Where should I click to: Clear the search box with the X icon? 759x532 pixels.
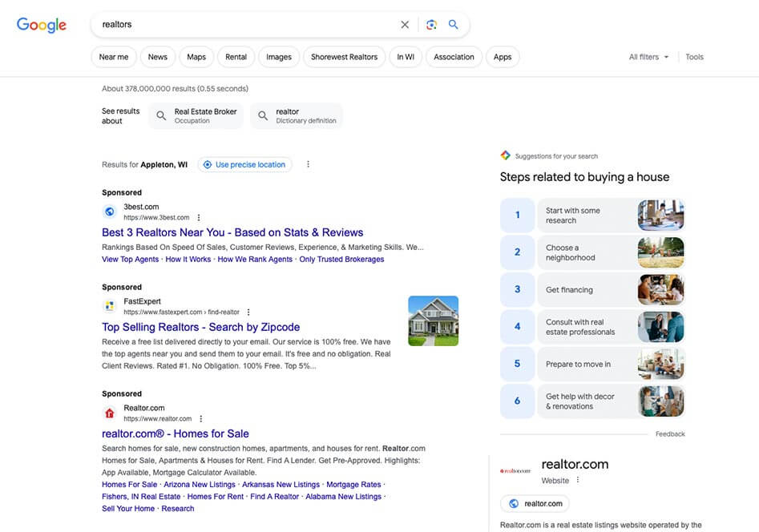click(405, 25)
